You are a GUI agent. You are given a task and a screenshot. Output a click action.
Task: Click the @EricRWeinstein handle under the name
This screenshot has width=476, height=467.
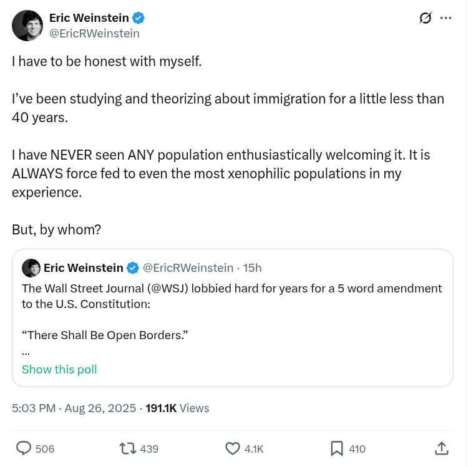coord(94,34)
